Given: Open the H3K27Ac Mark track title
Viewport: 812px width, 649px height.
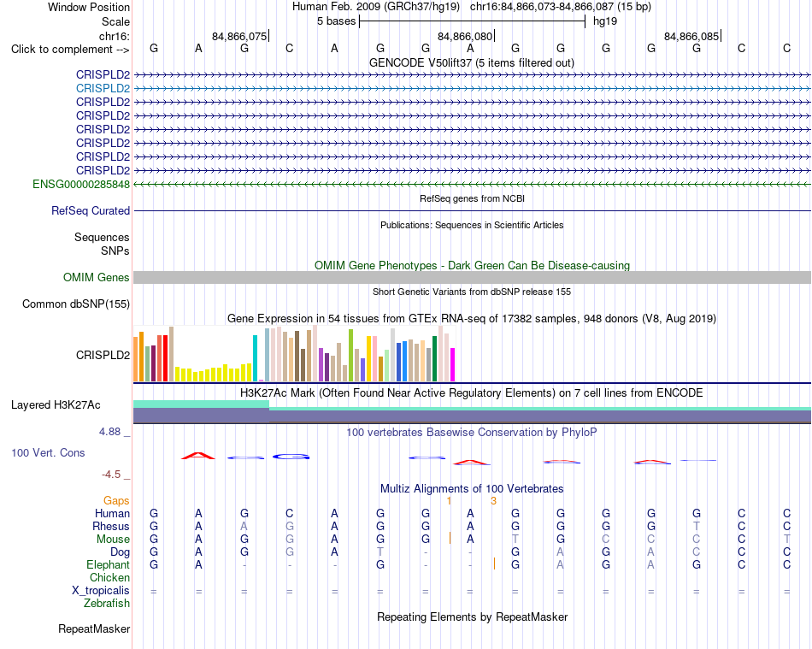Looking at the screenshot, I should (x=472, y=392).
